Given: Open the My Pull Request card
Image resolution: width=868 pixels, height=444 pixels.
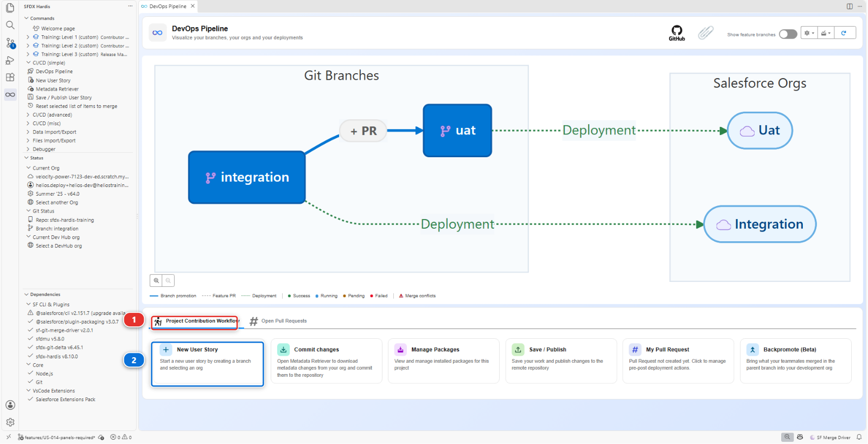Looking at the screenshot, I should (678, 361).
